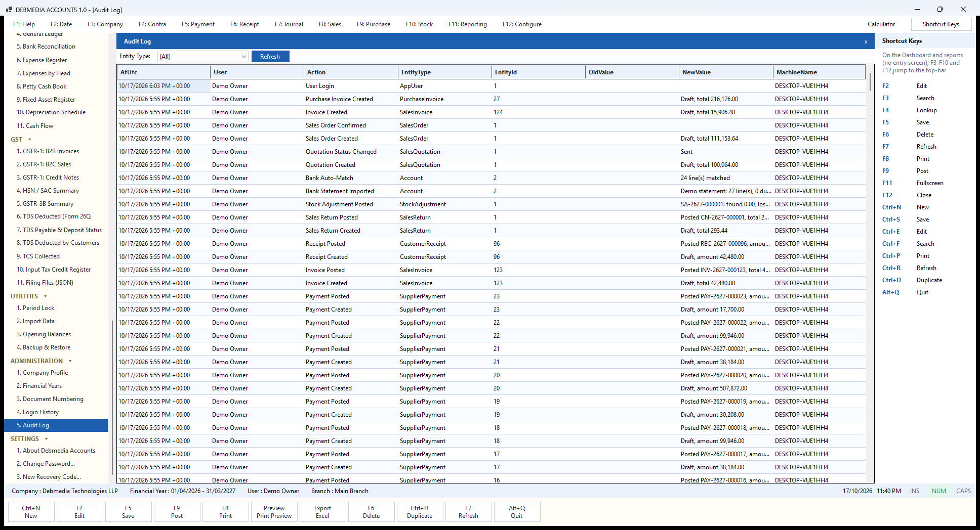Select the Bank Auto-Match row
980x530 pixels.
pyautogui.click(x=491, y=178)
